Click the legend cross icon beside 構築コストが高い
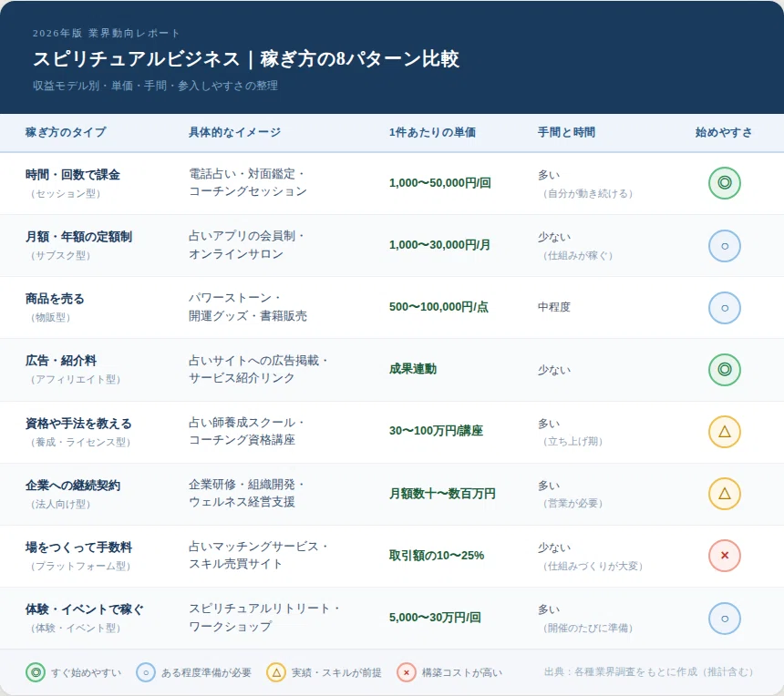784x696 pixels. point(407,672)
